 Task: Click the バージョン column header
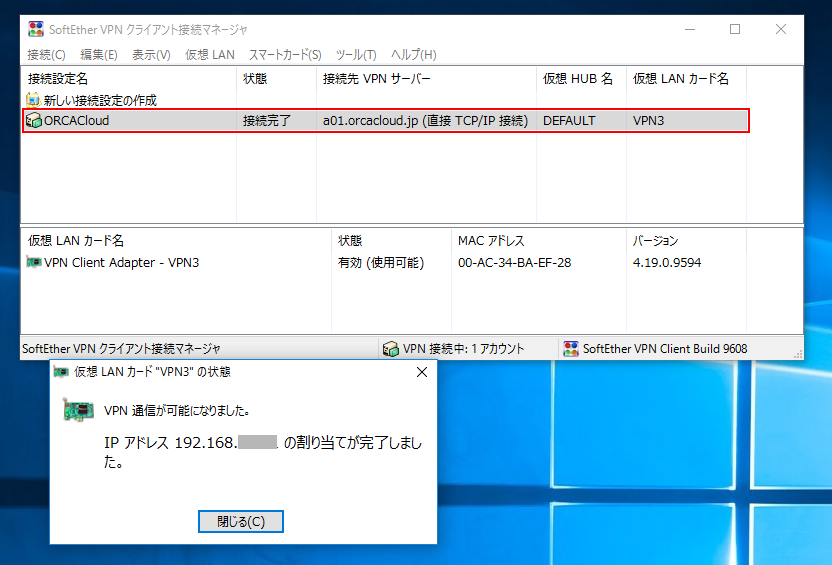[686, 240]
